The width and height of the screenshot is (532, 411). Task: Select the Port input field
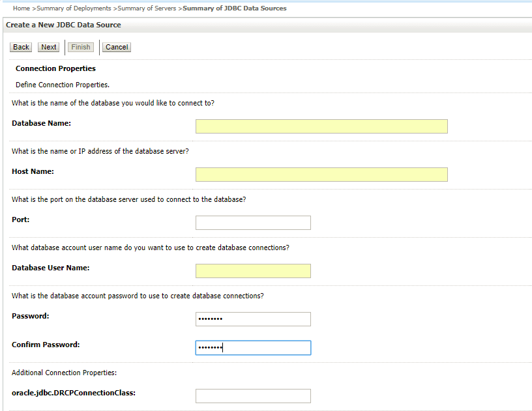(253, 223)
